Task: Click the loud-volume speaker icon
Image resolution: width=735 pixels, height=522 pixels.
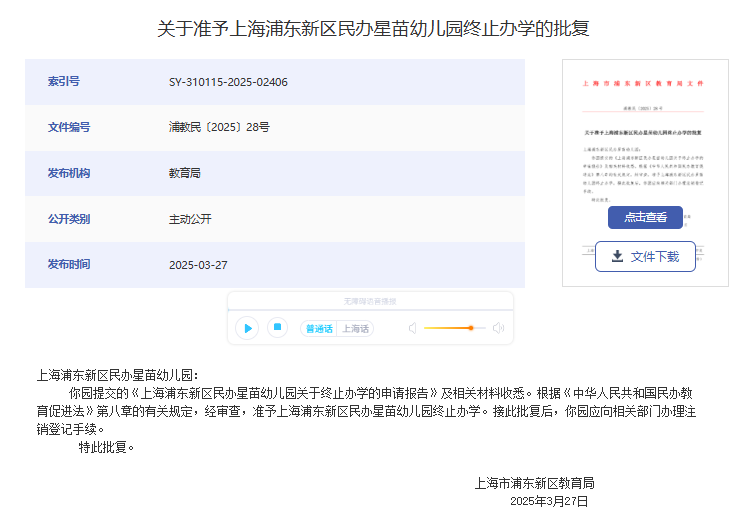Action: (x=498, y=328)
